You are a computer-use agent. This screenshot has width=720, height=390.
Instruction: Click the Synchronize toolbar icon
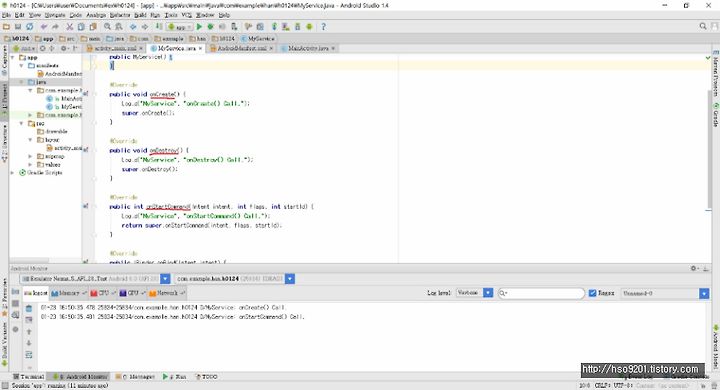tap(29, 27)
